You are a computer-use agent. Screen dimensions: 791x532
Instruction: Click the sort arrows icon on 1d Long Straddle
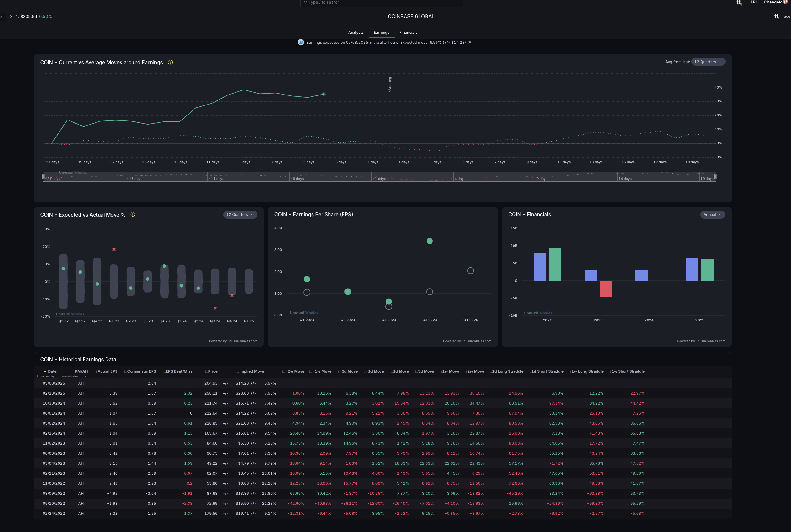tap(490, 372)
